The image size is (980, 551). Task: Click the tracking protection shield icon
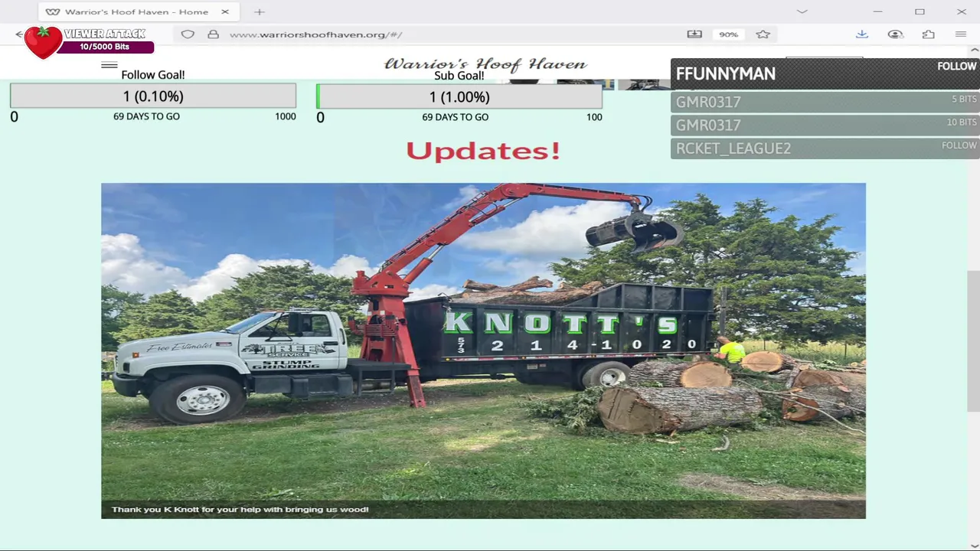pyautogui.click(x=188, y=34)
